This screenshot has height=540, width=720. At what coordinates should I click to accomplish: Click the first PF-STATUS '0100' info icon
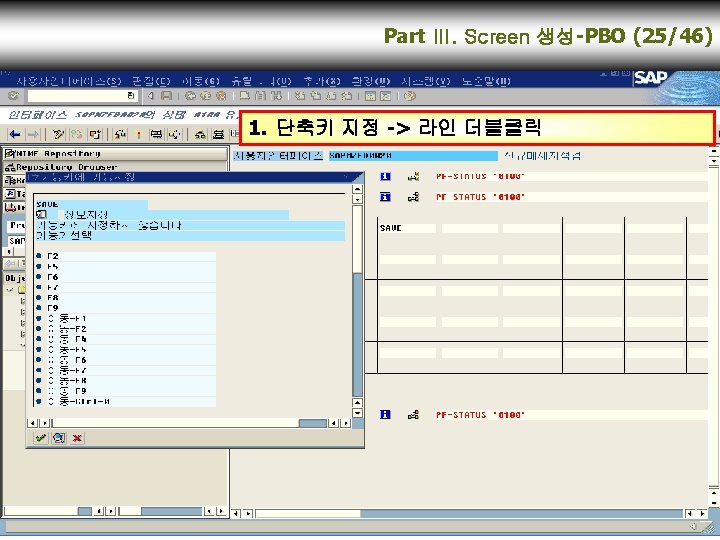(x=385, y=176)
